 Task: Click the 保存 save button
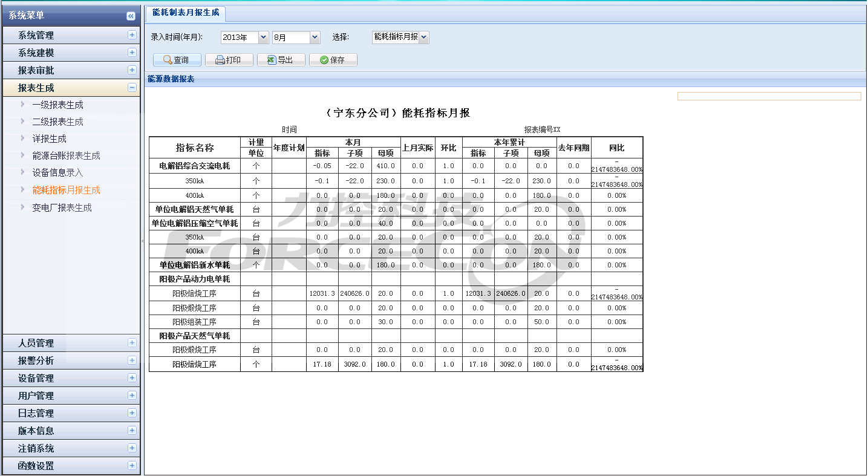[x=333, y=60]
